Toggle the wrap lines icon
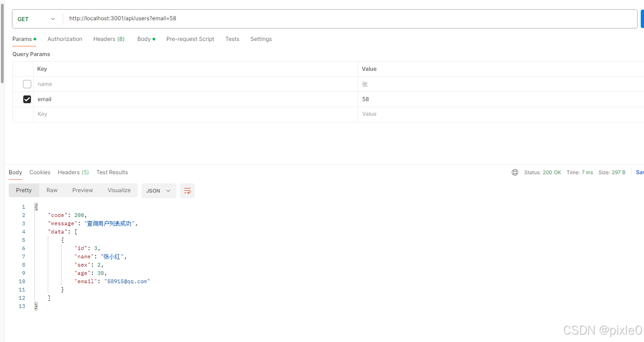The image size is (644, 342). (x=187, y=191)
